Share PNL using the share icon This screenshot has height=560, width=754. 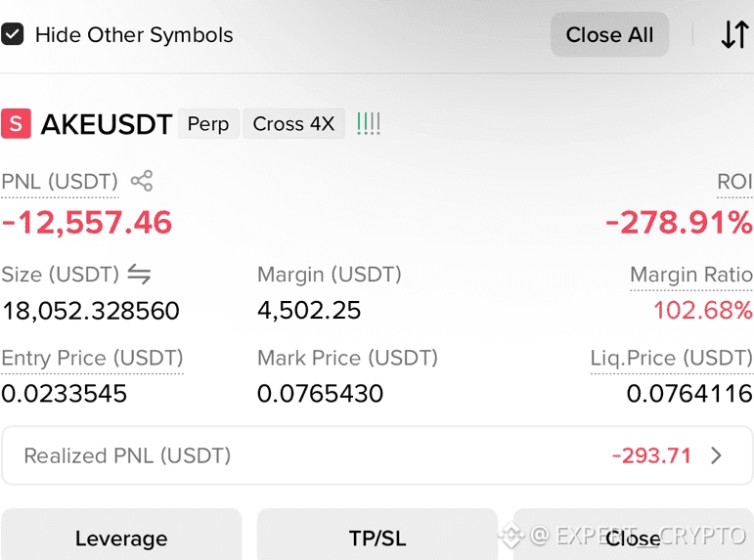(x=142, y=181)
